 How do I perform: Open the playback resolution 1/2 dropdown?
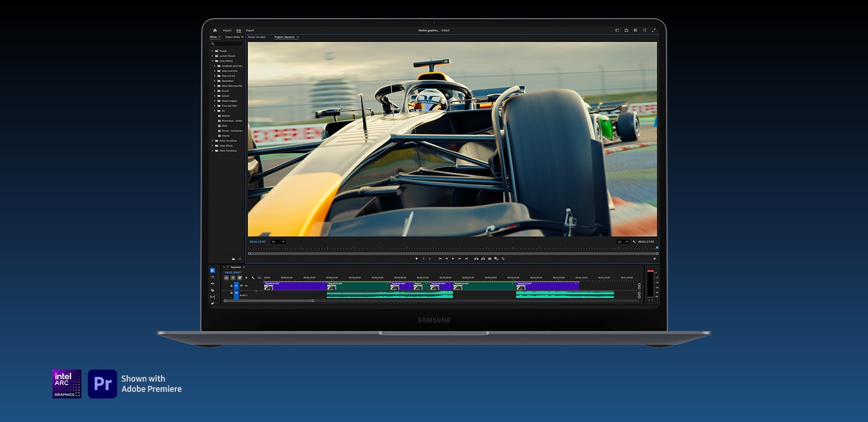[623, 242]
